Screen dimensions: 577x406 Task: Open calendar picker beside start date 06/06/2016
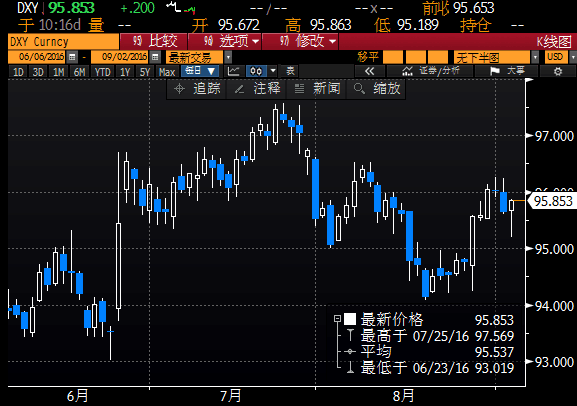click(72, 57)
